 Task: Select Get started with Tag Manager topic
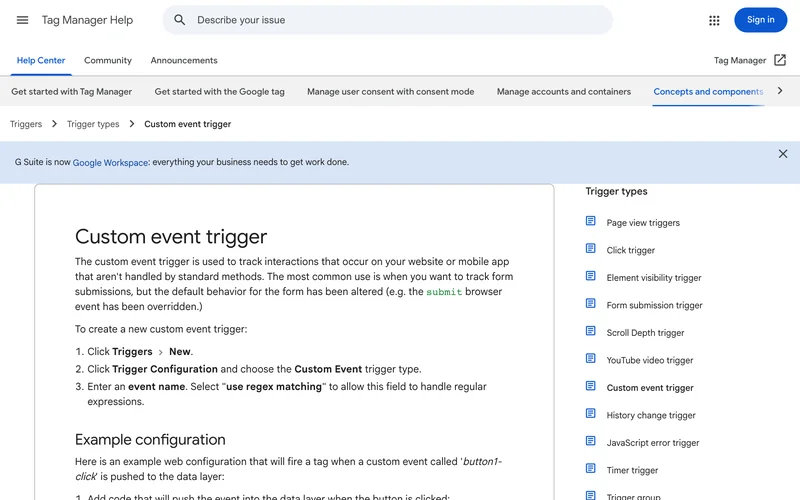click(71, 92)
